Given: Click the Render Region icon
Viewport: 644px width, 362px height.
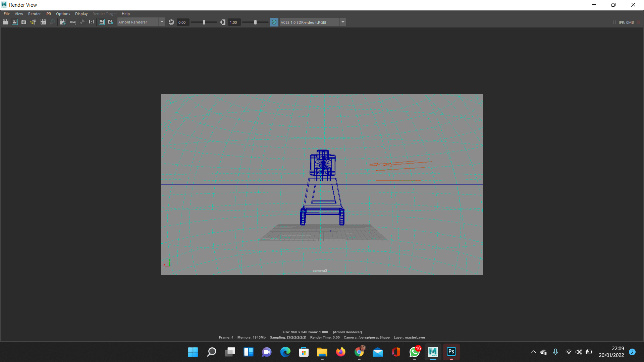Looking at the screenshot, I should tap(15, 22).
